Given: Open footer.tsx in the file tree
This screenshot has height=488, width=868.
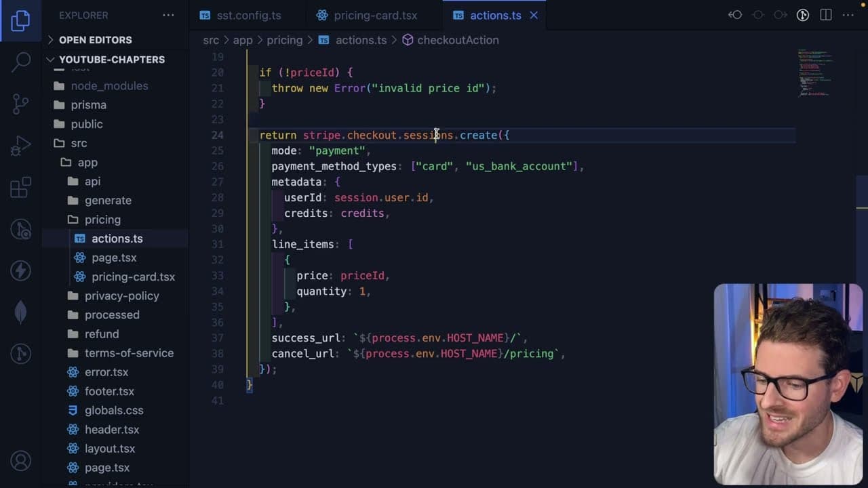Looking at the screenshot, I should [x=109, y=391].
